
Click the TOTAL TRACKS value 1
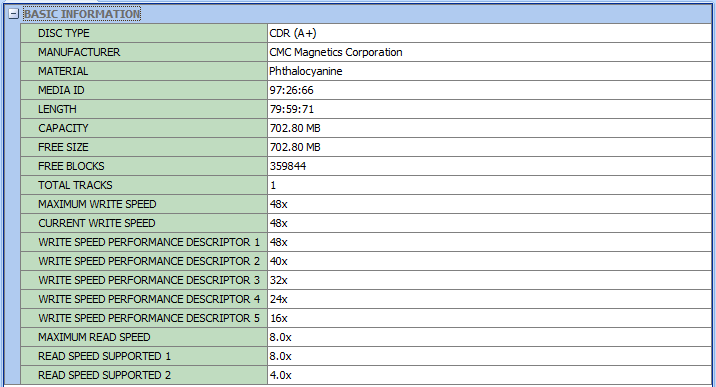pyautogui.click(x=273, y=185)
